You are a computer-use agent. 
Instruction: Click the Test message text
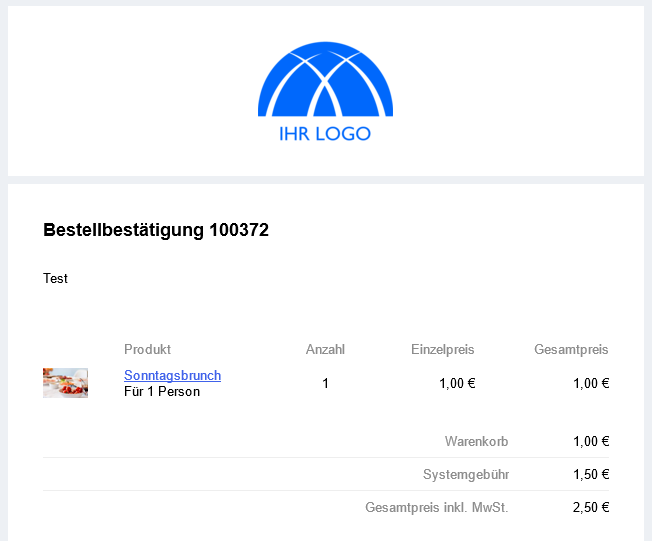(x=55, y=278)
